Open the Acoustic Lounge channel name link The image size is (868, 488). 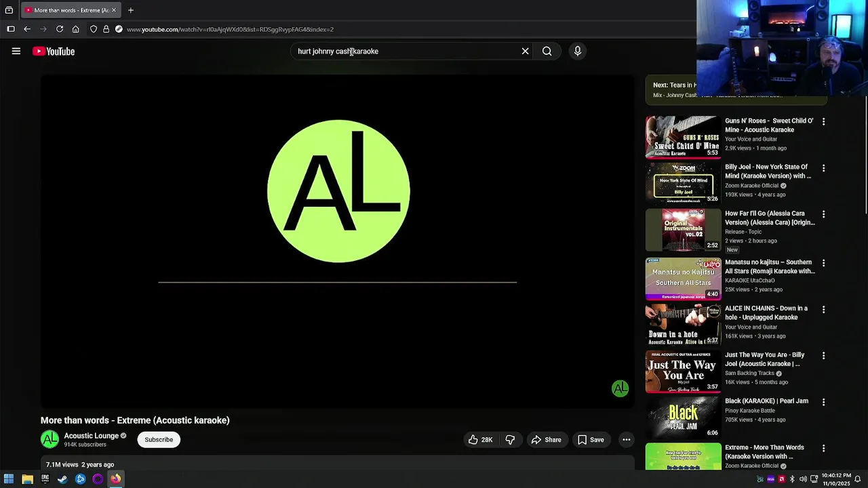coord(92,436)
